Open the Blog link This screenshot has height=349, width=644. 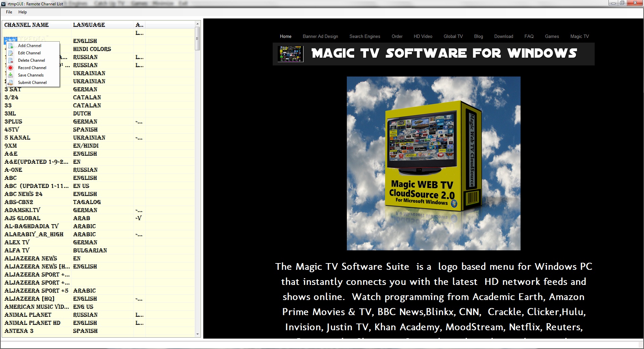pos(479,36)
